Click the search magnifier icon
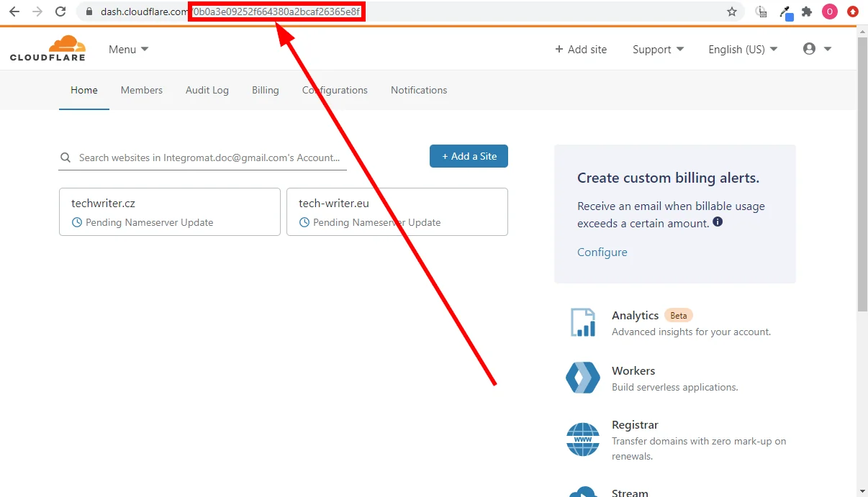The height and width of the screenshot is (497, 868). coord(65,158)
